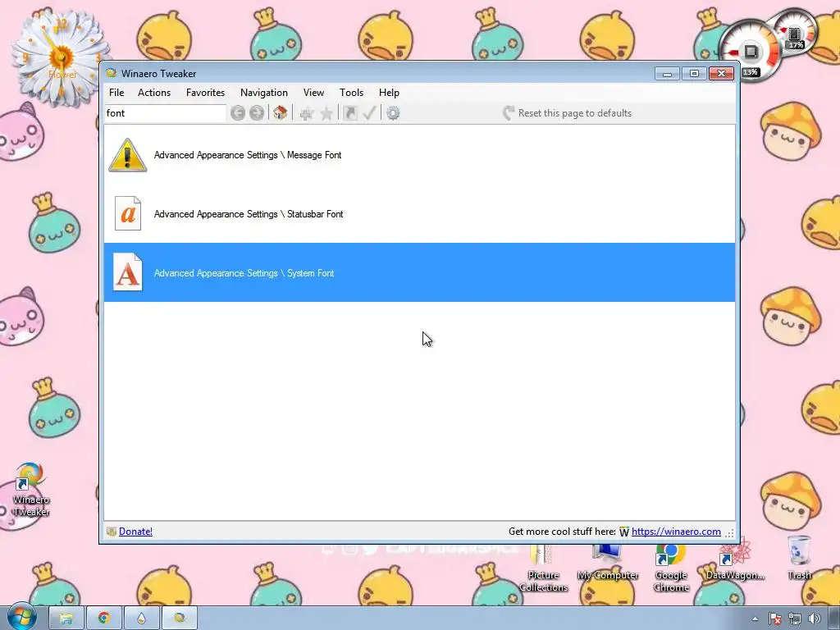Select the Statusbar Font result
840x630 pixels.
tap(419, 214)
